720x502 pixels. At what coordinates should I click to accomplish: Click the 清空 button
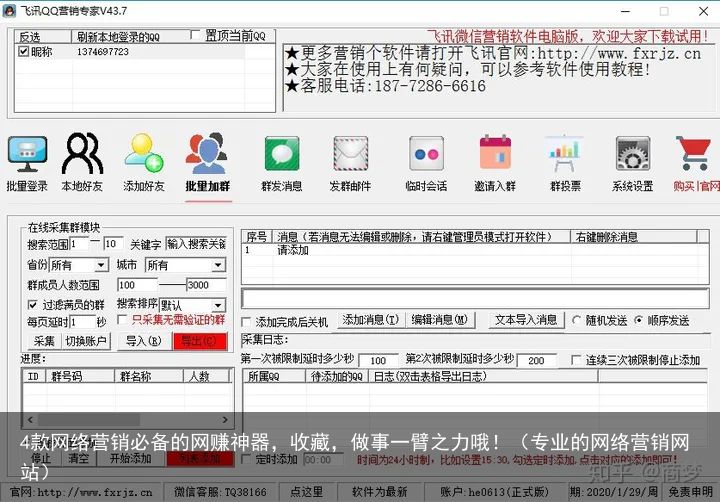(x=79, y=458)
